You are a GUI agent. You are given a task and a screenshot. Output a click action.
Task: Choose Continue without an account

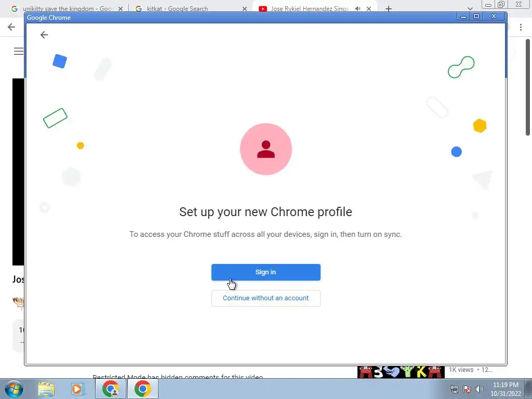pos(265,298)
